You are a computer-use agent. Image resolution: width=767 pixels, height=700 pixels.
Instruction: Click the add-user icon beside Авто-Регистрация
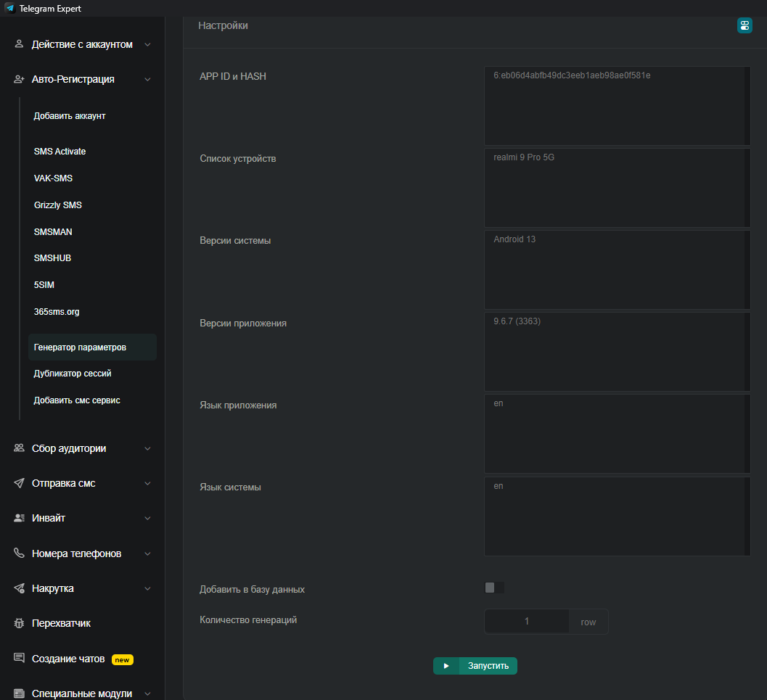(x=19, y=79)
